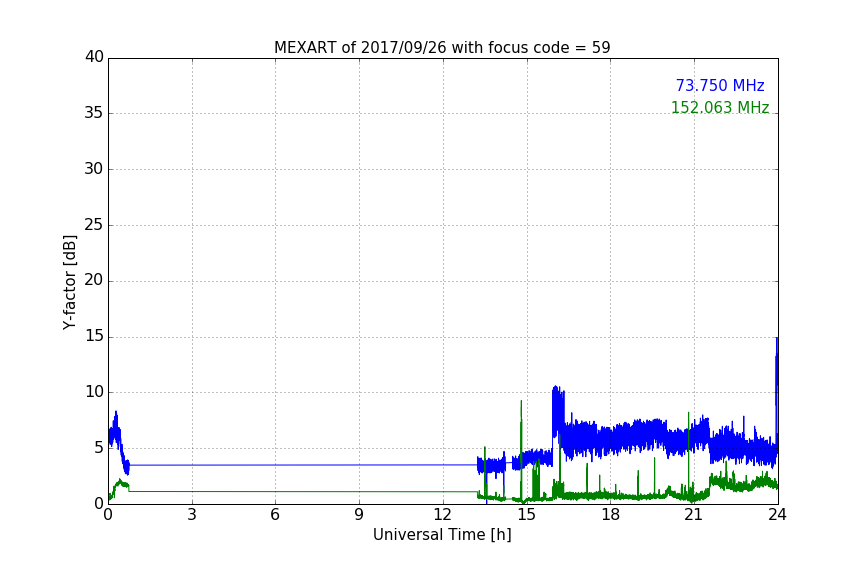Click the blue '73.750 MHz' legend label

[720, 85]
